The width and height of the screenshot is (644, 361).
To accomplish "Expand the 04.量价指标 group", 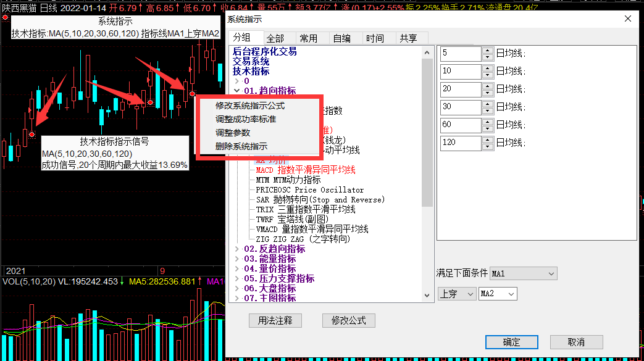I will point(237,268).
